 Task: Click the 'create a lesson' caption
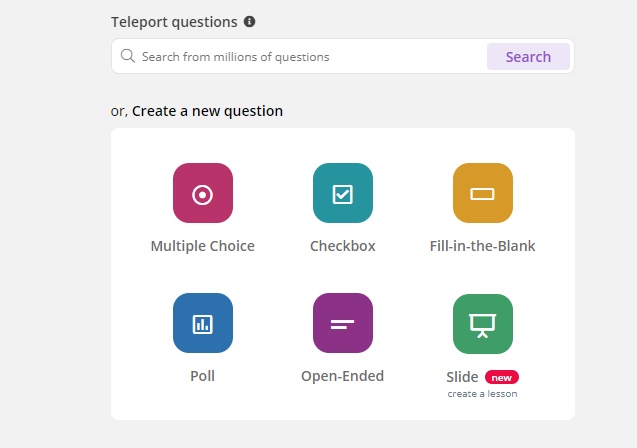point(483,394)
